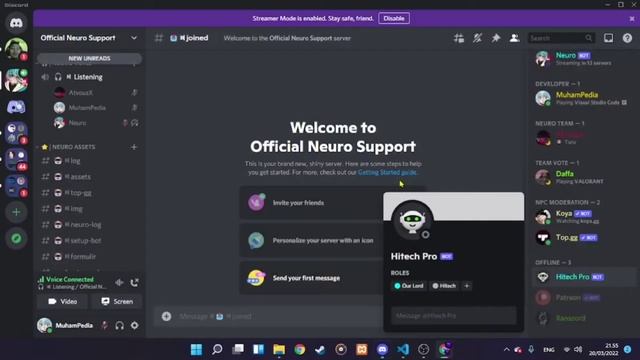This screenshot has width=640, height=360.
Task: Open the log channel
Action: [89, 161]
